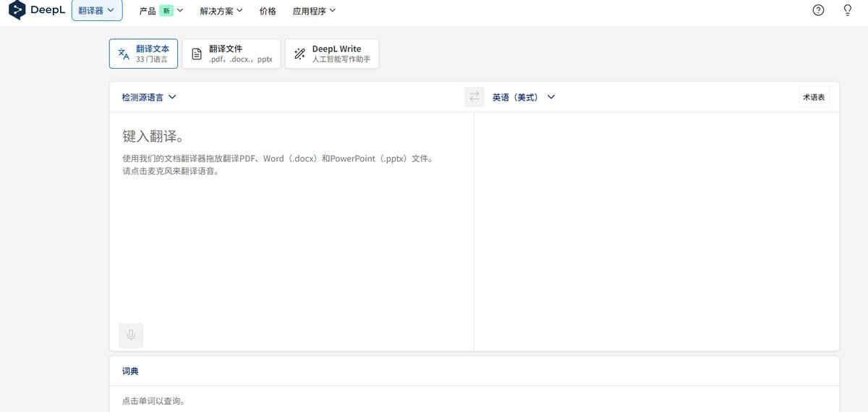Viewport: 868px width, 412px height.
Task: Expand the 应用程序 menu
Action: click(314, 11)
